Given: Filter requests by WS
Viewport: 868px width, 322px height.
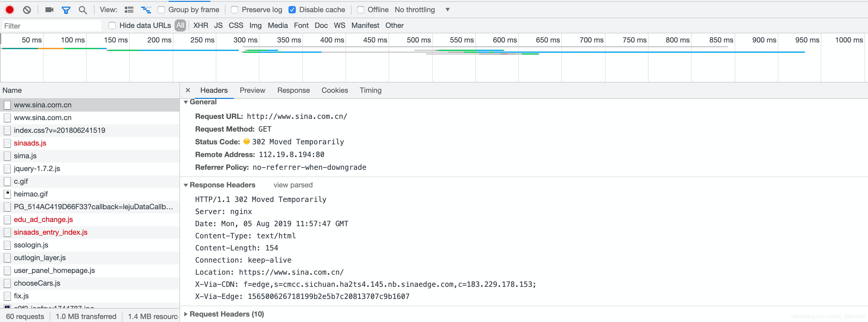Looking at the screenshot, I should point(339,26).
